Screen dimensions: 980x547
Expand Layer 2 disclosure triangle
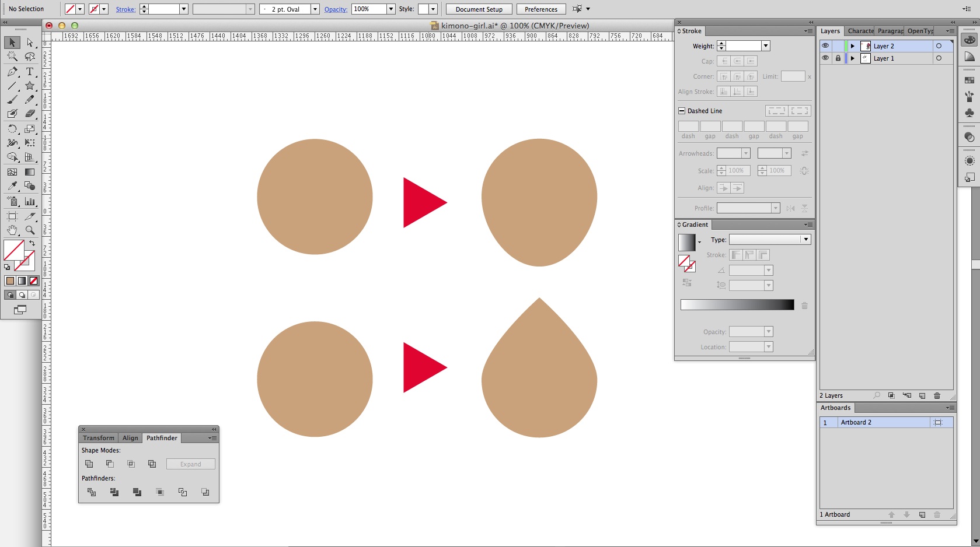852,46
